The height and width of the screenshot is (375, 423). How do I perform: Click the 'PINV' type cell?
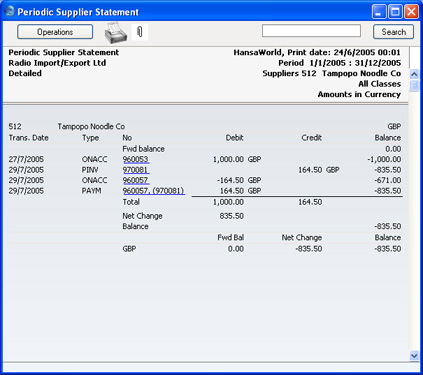click(x=90, y=170)
